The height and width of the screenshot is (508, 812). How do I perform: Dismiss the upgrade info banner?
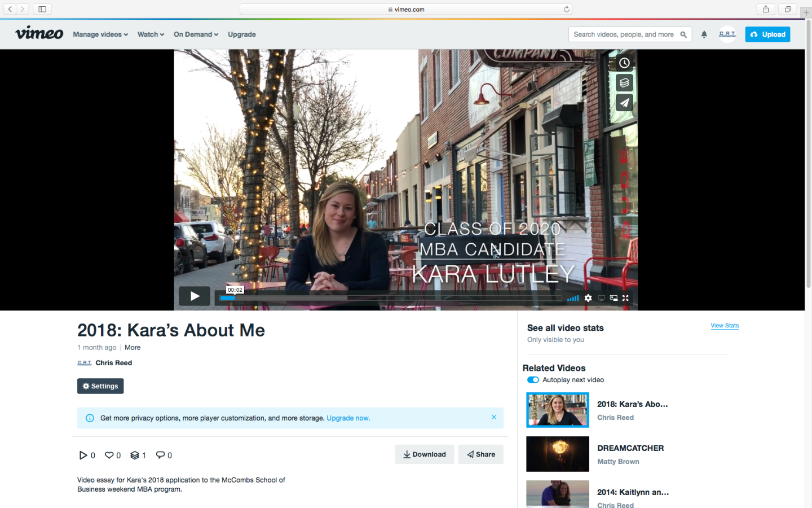point(494,417)
